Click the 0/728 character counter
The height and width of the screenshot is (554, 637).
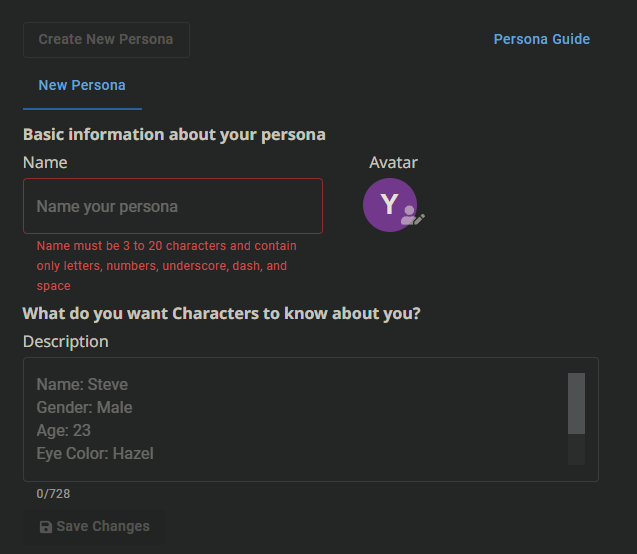point(53,493)
